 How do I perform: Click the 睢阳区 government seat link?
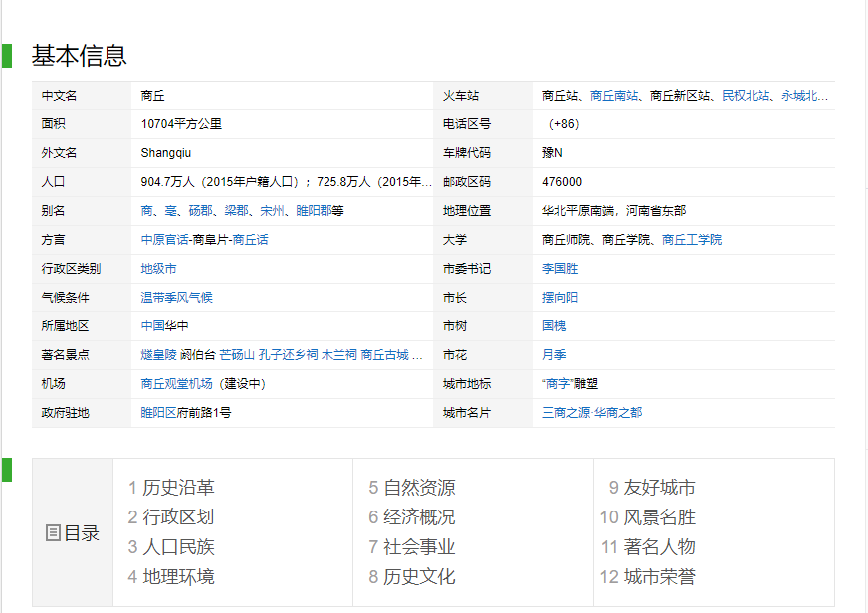159,413
